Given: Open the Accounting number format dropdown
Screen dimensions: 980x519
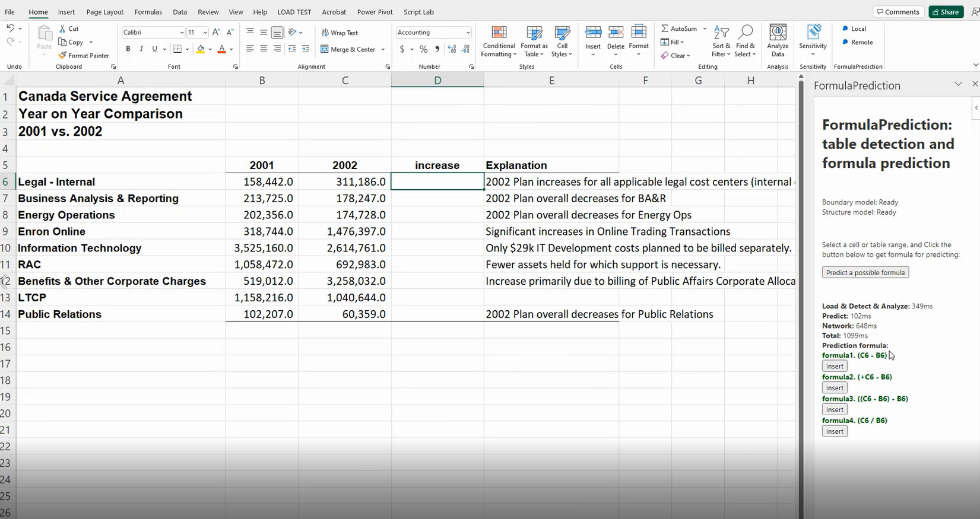Looking at the screenshot, I should click(468, 33).
